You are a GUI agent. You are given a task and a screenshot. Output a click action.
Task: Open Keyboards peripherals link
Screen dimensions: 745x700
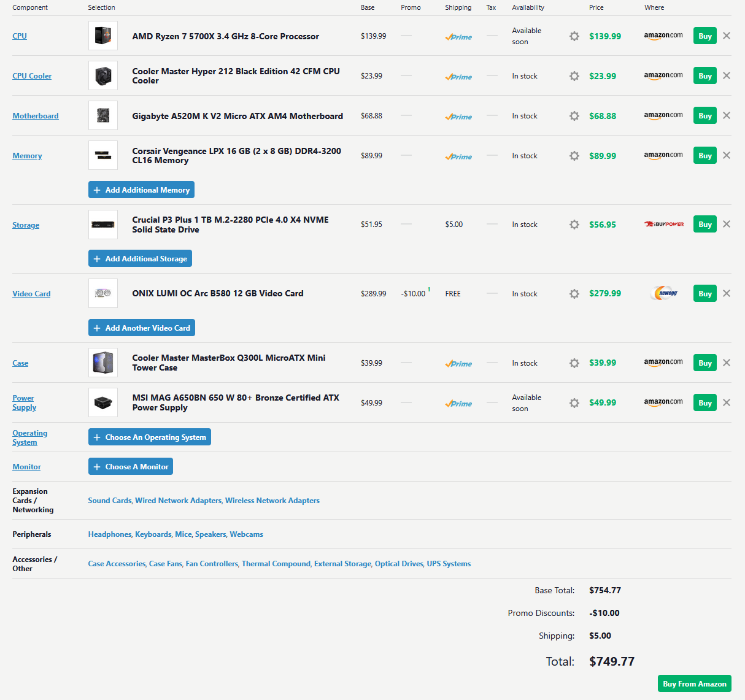click(153, 534)
